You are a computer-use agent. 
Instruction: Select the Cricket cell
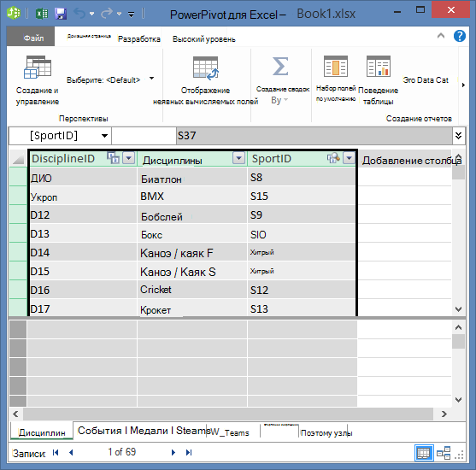[192, 290]
